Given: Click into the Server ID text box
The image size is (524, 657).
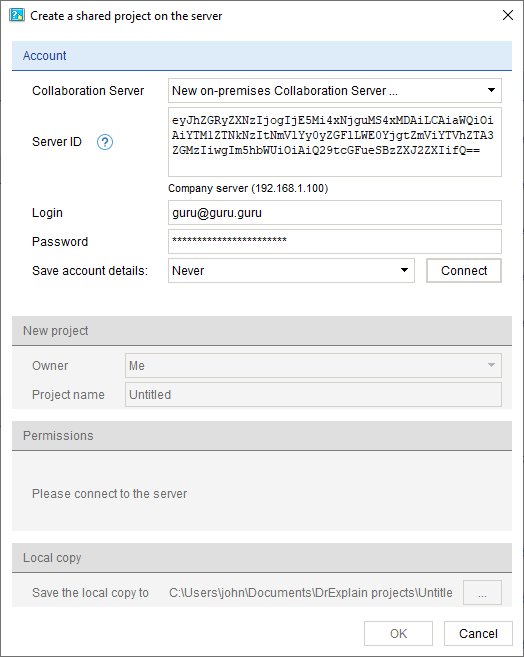Looking at the screenshot, I should [335, 142].
